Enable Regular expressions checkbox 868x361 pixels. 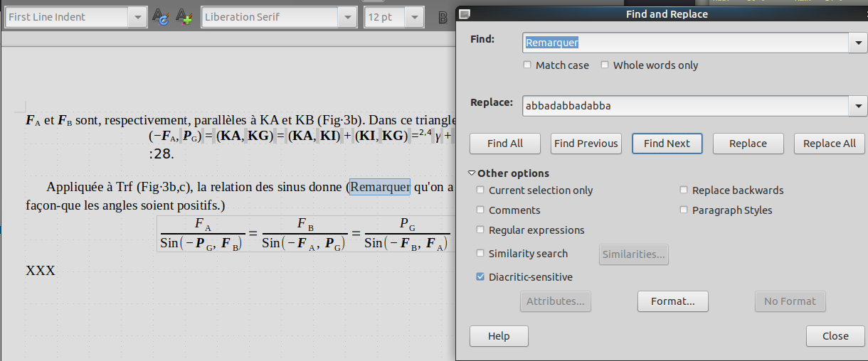click(480, 230)
